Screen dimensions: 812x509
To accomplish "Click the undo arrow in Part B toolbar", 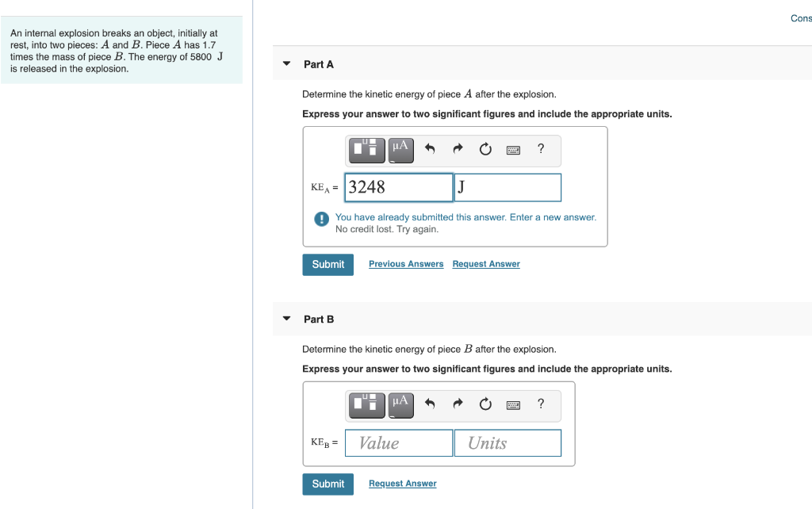I will [x=429, y=405].
